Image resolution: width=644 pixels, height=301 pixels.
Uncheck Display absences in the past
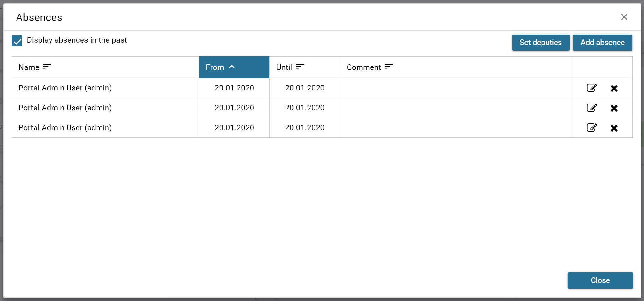[17, 41]
